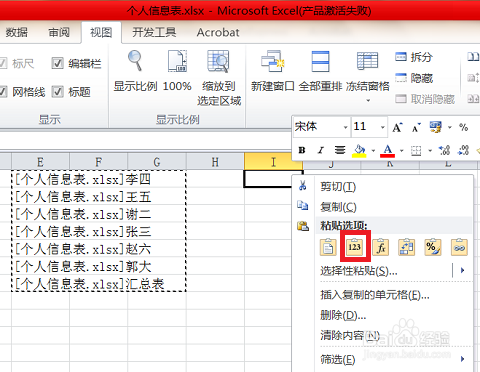
Task: Select column F header
Action: coord(98,162)
